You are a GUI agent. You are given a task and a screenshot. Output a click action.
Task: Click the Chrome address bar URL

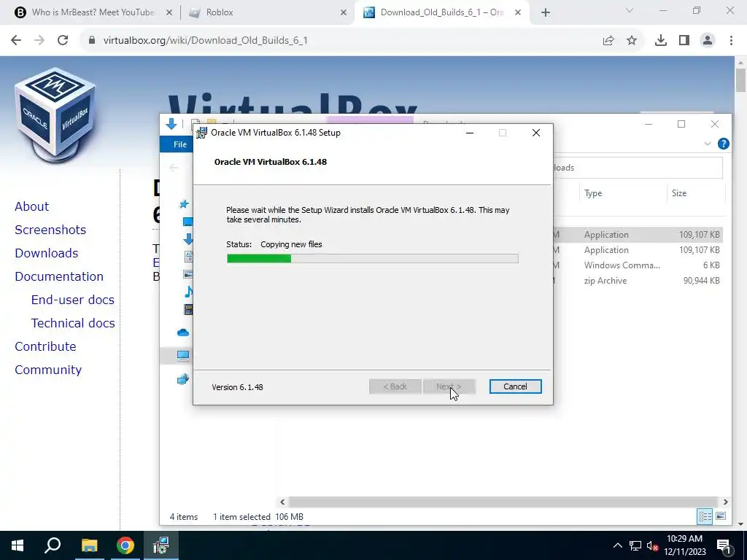click(x=205, y=41)
